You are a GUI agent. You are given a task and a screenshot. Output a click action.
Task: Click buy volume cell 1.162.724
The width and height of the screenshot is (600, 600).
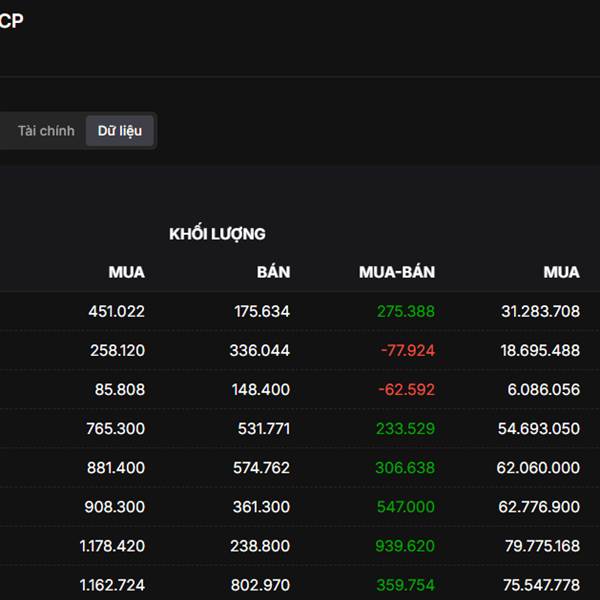click(112, 585)
